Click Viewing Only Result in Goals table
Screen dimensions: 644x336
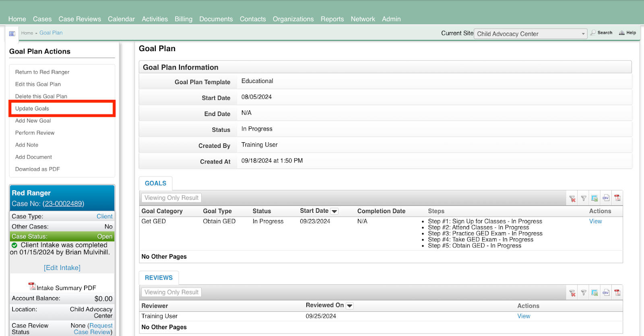(171, 198)
